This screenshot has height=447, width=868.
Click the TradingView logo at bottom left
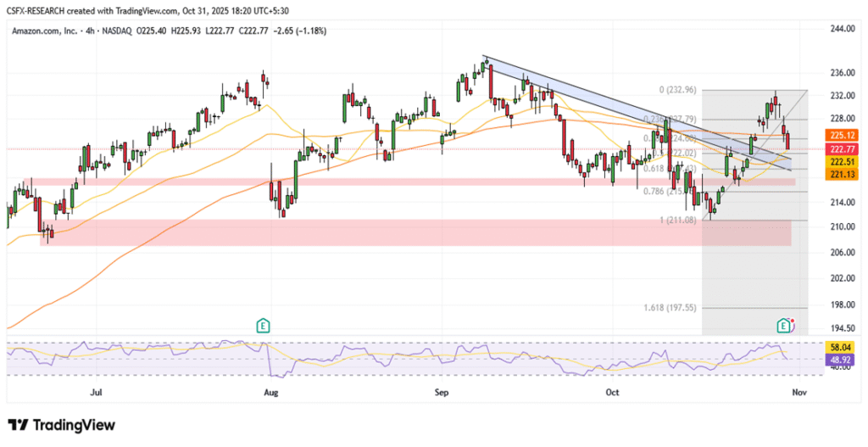coord(61,425)
